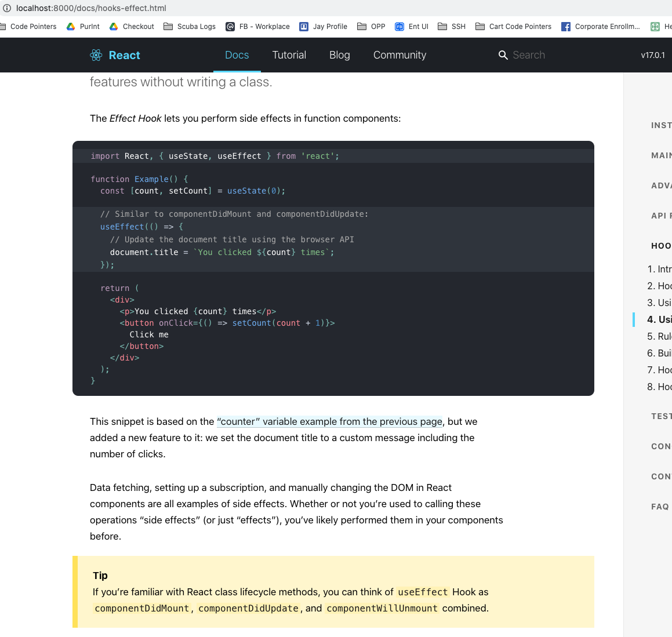Open Code Pointers bookmark folder
The height and width of the screenshot is (637, 672).
pos(28,27)
